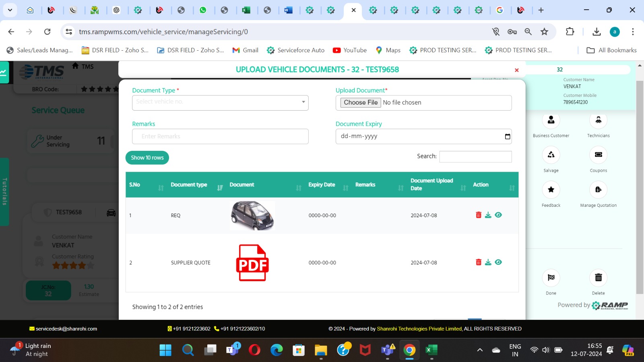Download the SUPPLIER QUOTE document
Screen dimensions: 644x362
[488, 262]
